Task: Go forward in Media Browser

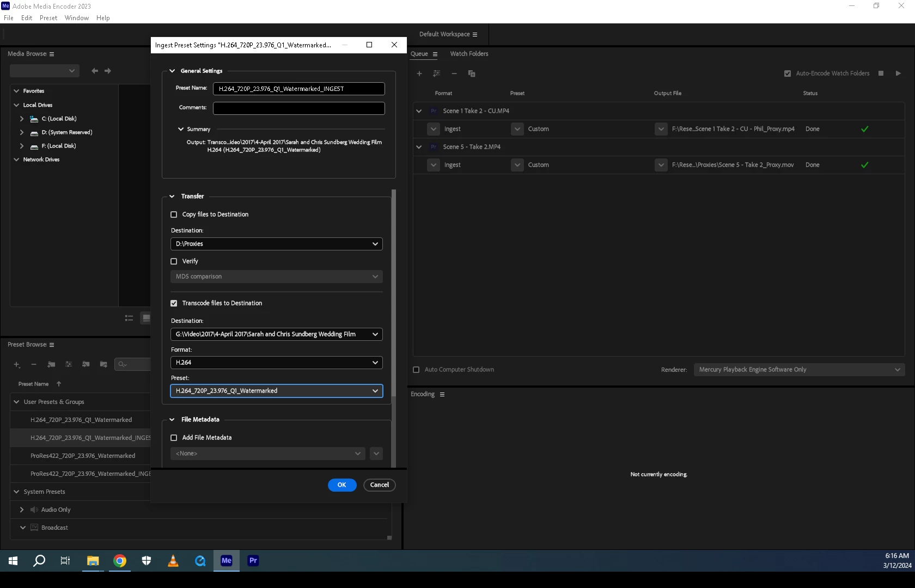Action: [x=108, y=71]
